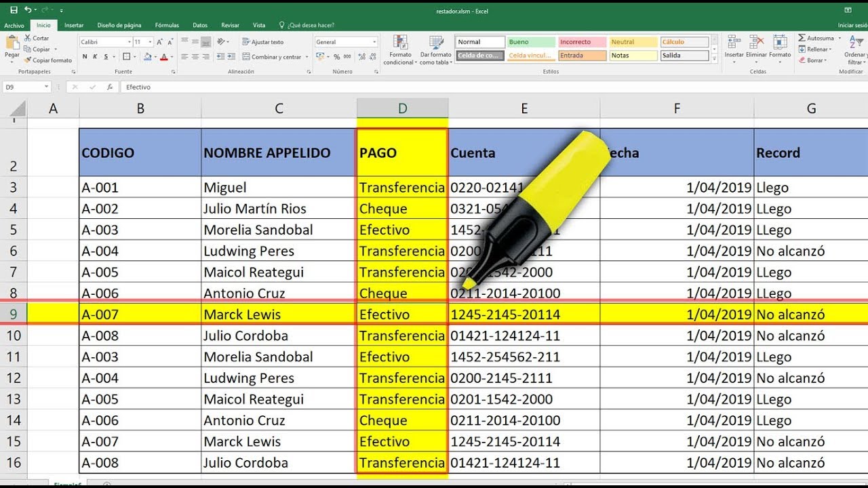Open the Rellenar fill dropdown
This screenshot has width=868, height=488.
click(x=816, y=49)
